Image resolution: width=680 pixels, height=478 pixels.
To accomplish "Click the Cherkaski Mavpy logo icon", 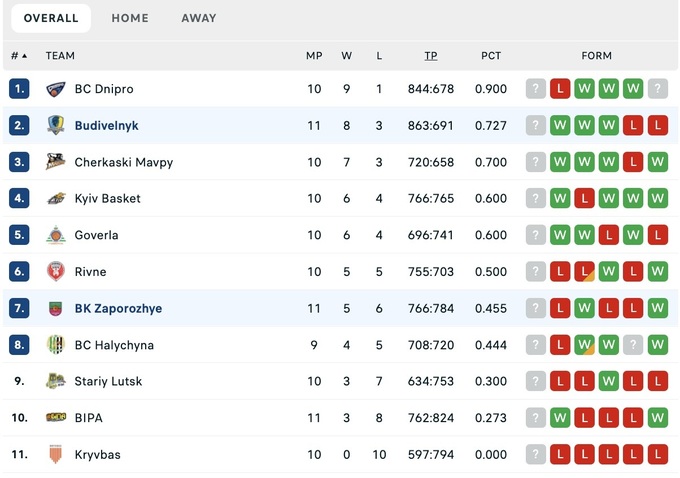I will pyautogui.click(x=56, y=162).
